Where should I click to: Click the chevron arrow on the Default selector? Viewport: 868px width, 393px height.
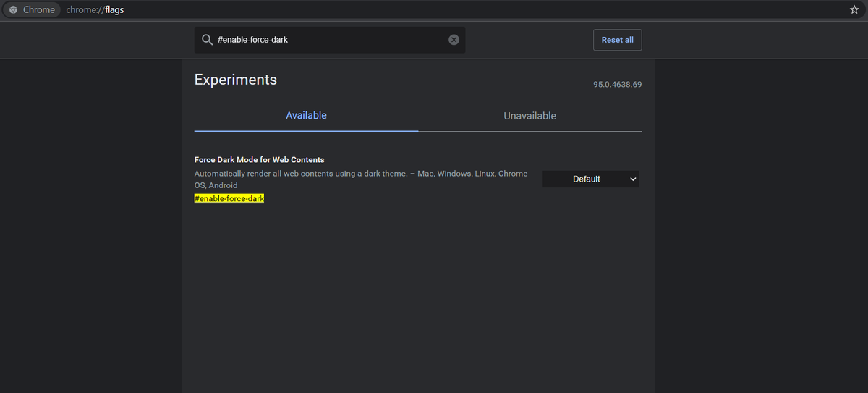[x=633, y=179]
